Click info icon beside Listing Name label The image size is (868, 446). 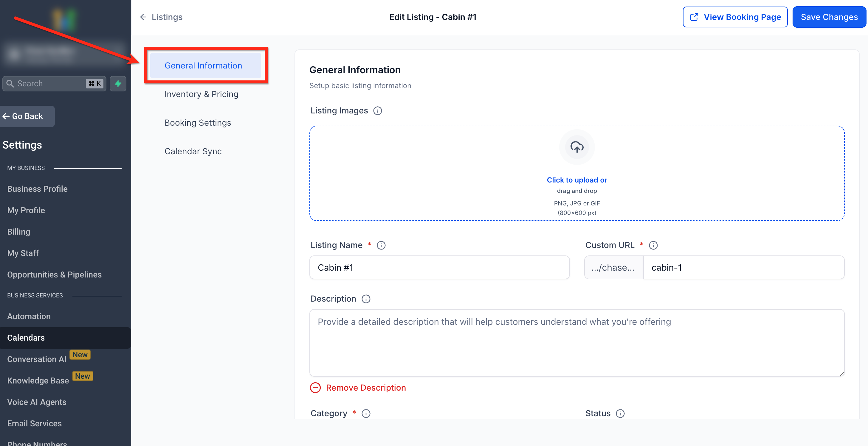pos(381,245)
